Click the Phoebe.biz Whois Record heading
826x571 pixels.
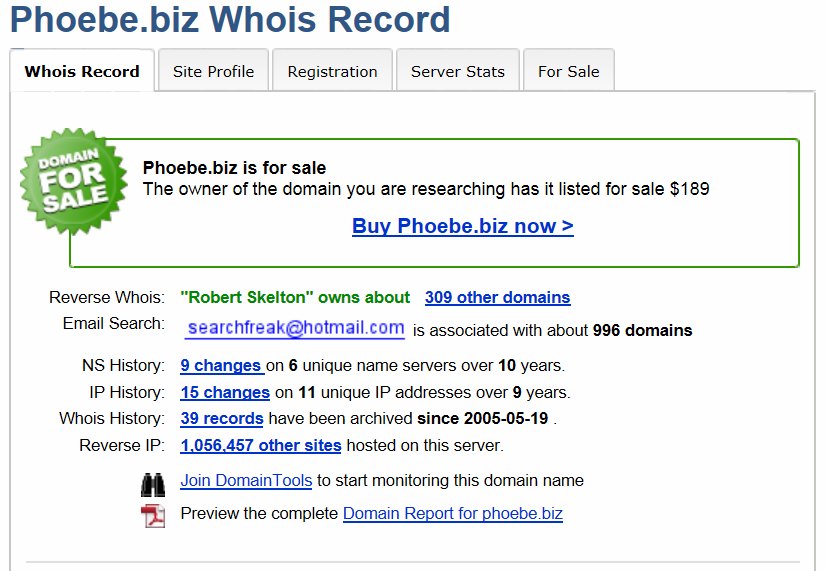click(229, 19)
